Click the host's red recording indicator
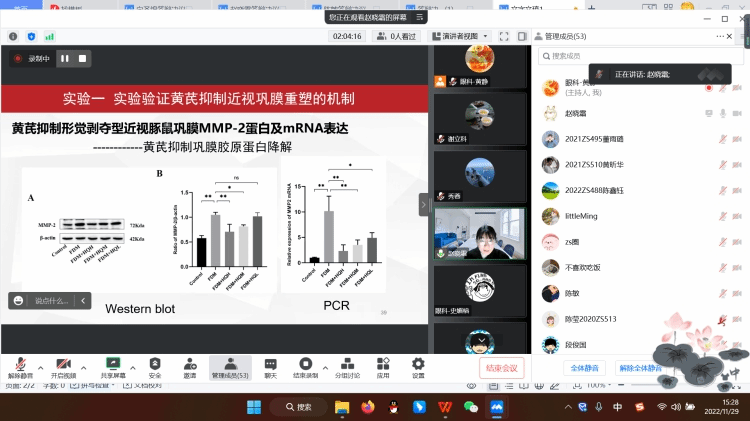 709,88
